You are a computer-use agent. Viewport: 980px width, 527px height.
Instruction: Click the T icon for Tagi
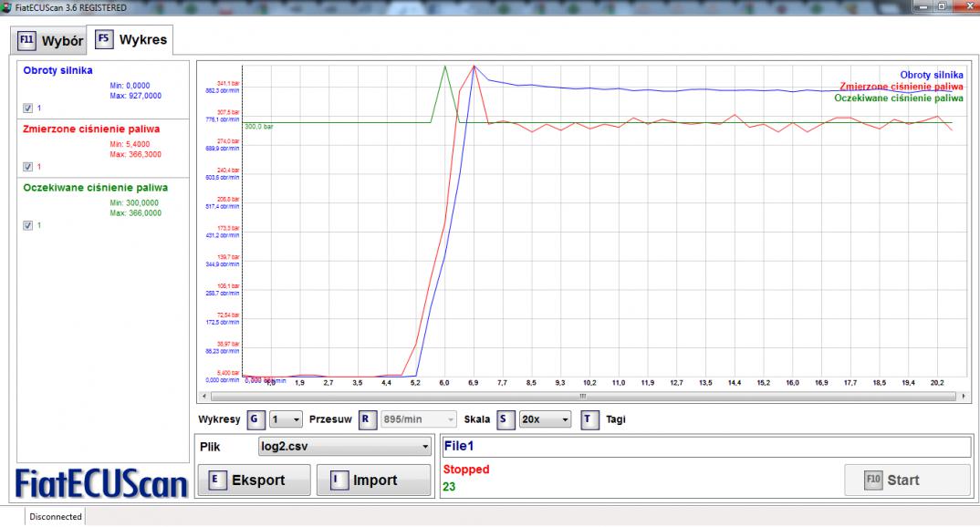pyautogui.click(x=589, y=419)
